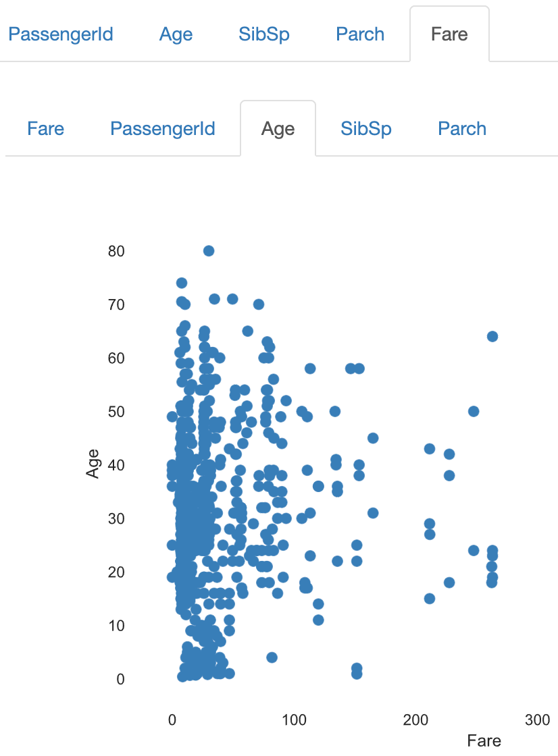
Task: Click the rightmost point near Age 64
Action: (x=492, y=337)
